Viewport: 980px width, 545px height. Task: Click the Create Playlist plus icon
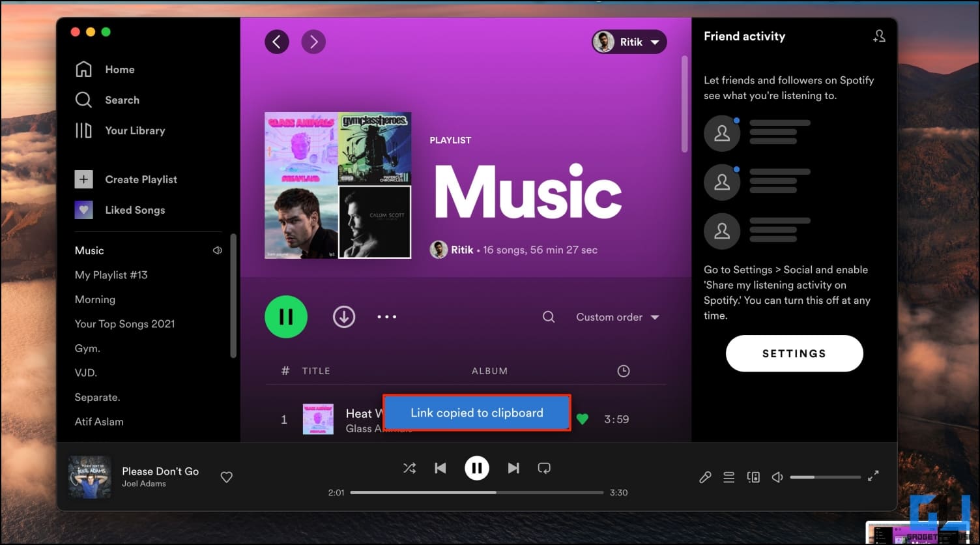(83, 179)
